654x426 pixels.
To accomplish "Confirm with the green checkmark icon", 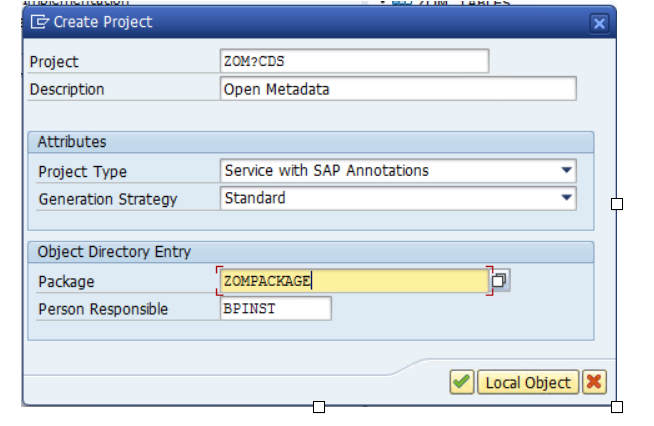I will [461, 382].
